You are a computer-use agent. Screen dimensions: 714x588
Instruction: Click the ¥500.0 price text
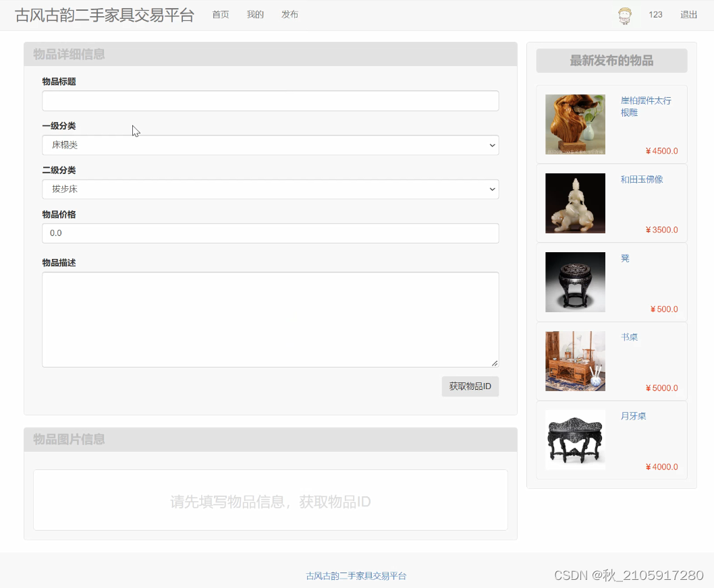pyautogui.click(x=664, y=309)
